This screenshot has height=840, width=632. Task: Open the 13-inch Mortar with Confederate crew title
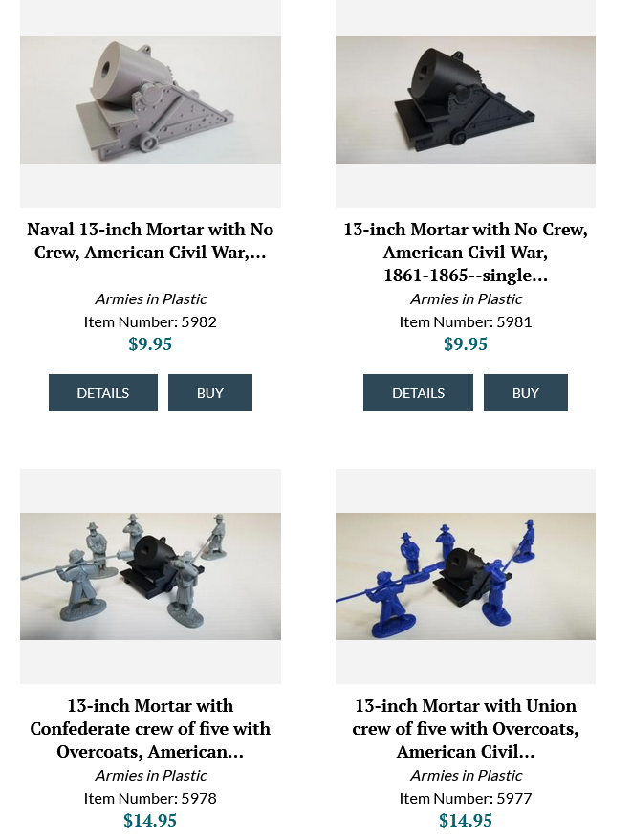(x=150, y=729)
